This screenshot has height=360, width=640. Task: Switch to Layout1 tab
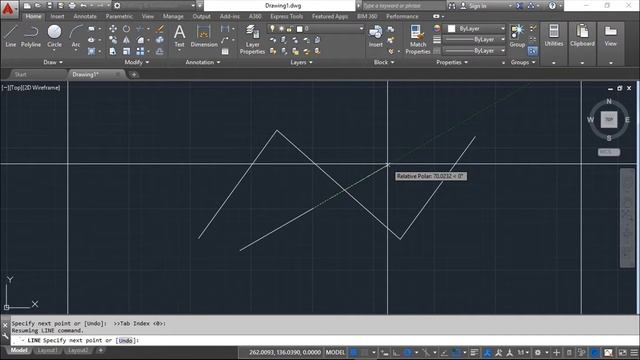[47, 350]
